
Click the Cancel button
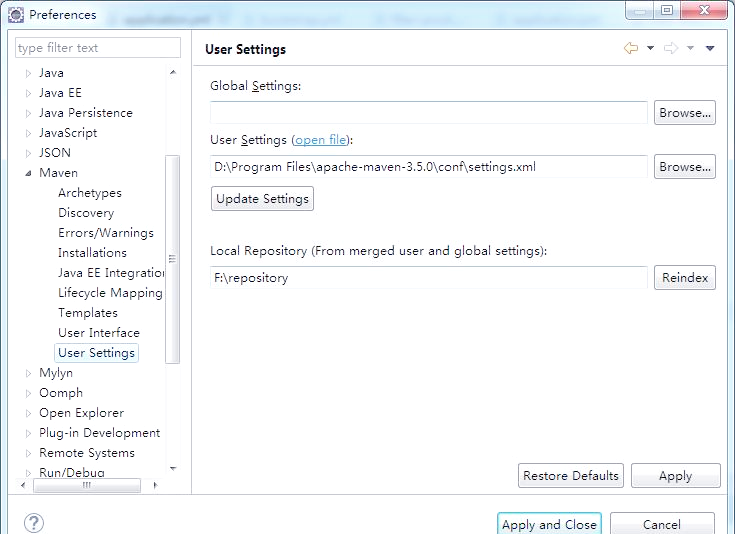click(662, 524)
